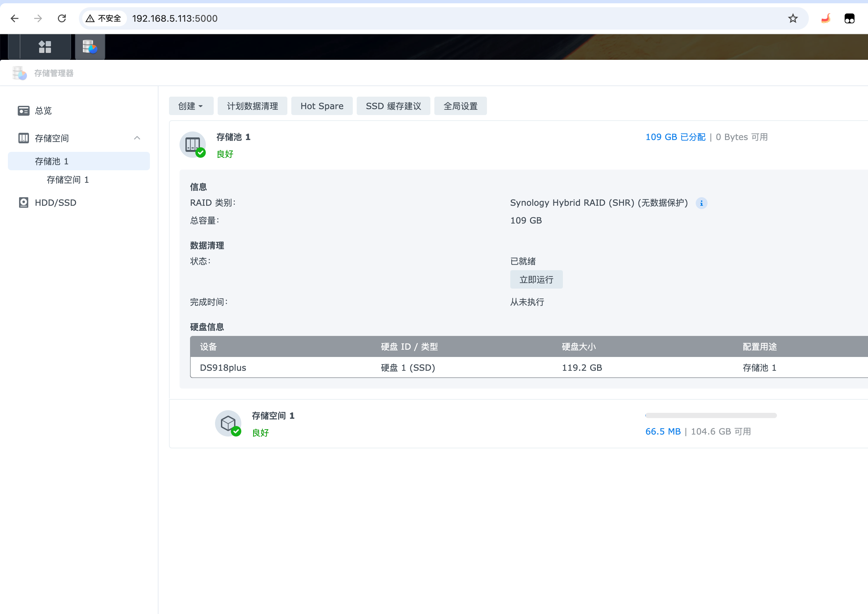Click the 0 Bytes 可用 text

pyautogui.click(x=742, y=137)
